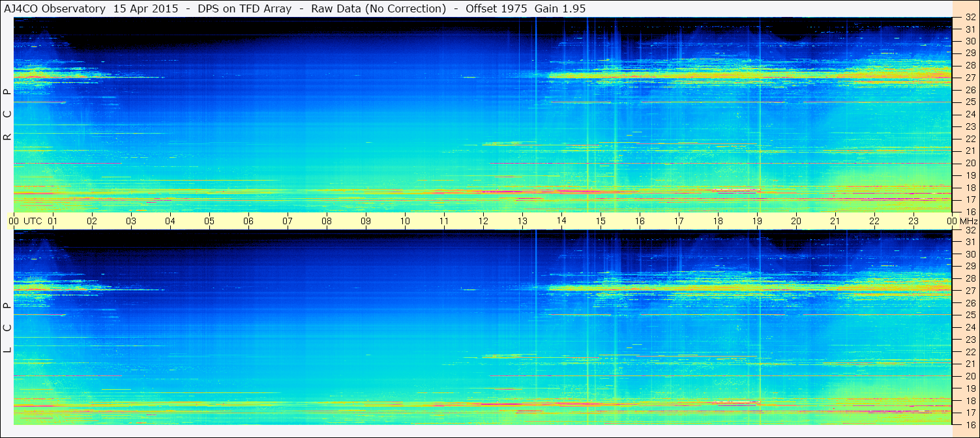Select 32 MHz label on LCP frequency axis

[970, 230]
